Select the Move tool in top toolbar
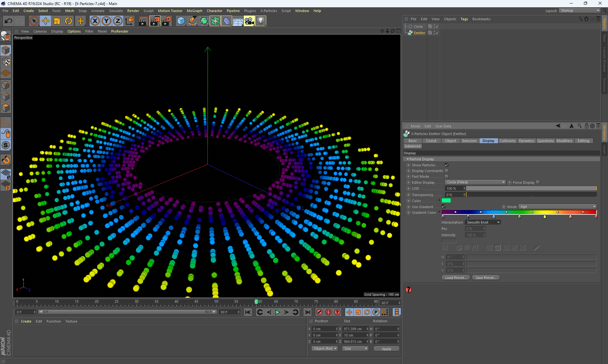This screenshot has height=364, width=608. pos(45,21)
